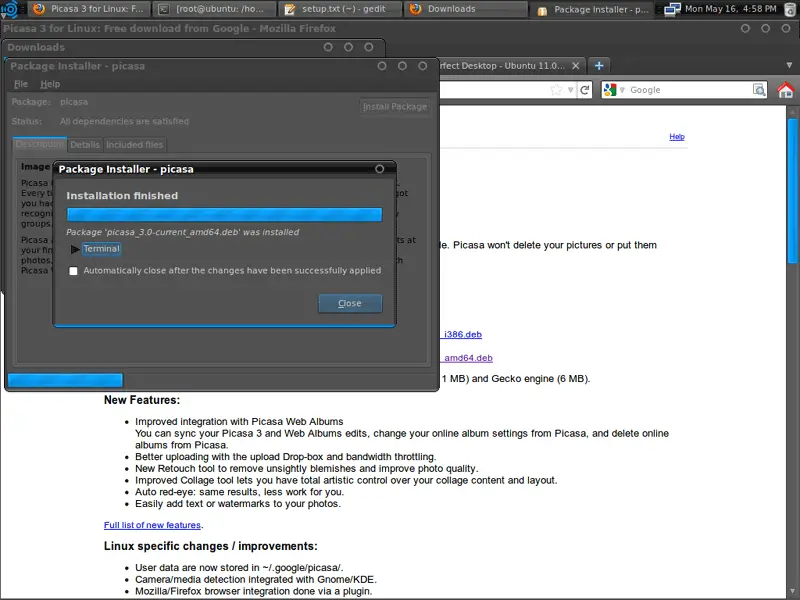Click the network connection tray icon
800x600 pixels.
coord(672,9)
